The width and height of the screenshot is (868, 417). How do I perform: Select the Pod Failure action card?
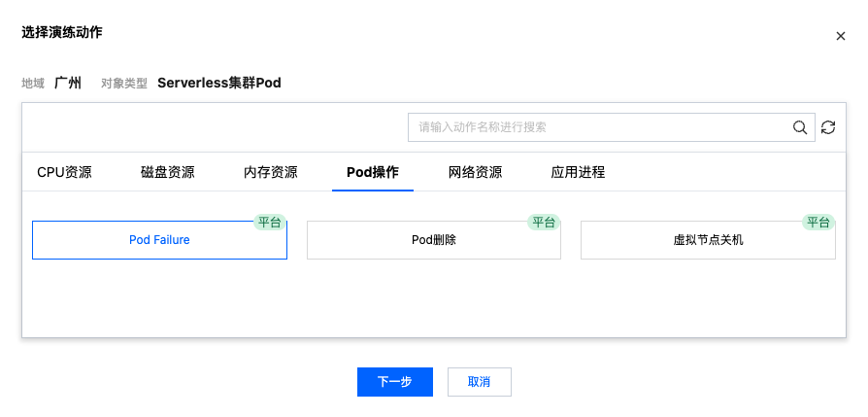(159, 240)
